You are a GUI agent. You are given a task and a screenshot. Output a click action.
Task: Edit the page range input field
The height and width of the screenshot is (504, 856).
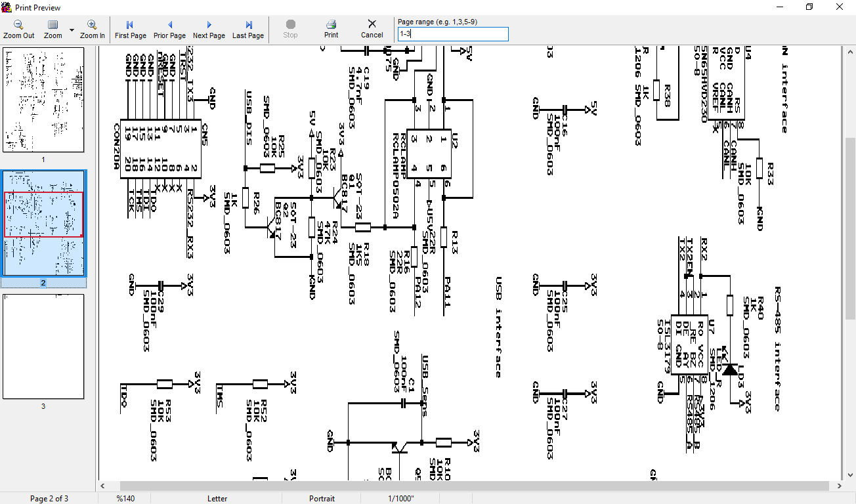pos(452,34)
